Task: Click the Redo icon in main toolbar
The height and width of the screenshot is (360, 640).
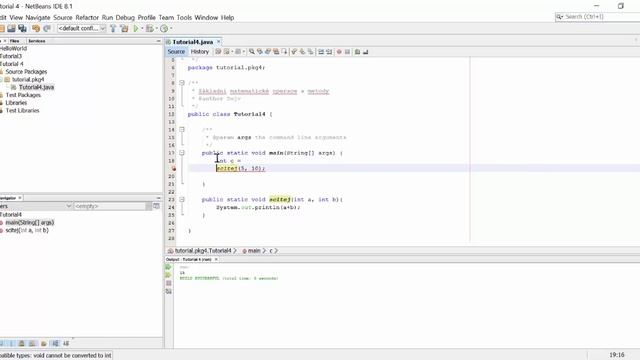Action: [47, 28]
